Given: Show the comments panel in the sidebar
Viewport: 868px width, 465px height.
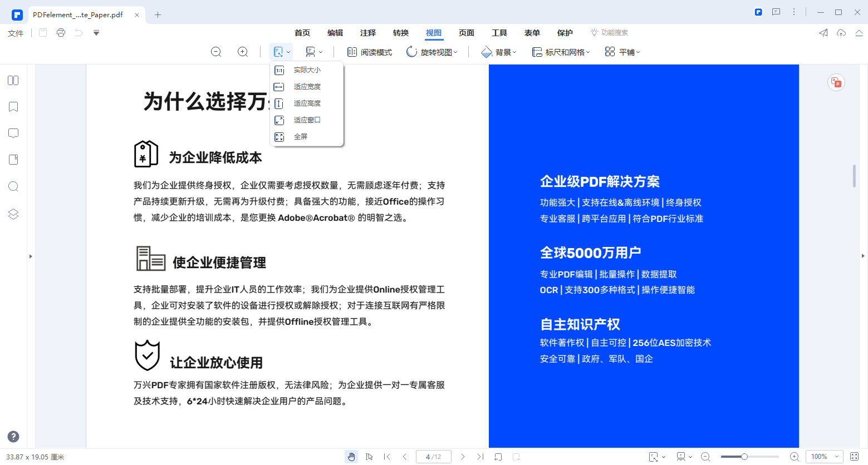Looking at the screenshot, I should click(13, 133).
